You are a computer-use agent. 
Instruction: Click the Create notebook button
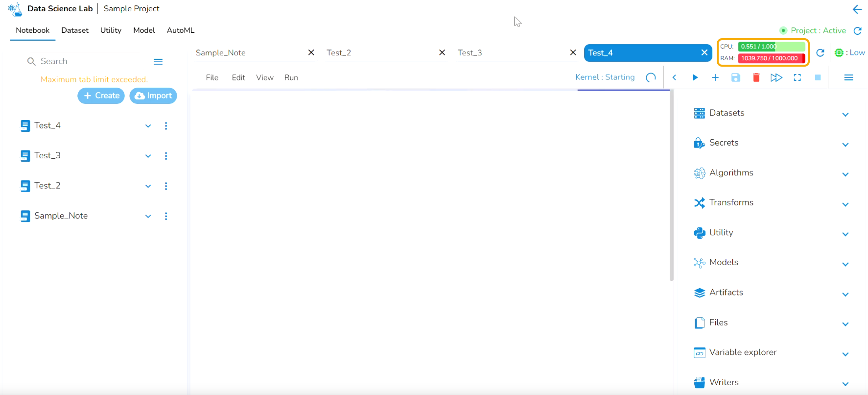[101, 96]
